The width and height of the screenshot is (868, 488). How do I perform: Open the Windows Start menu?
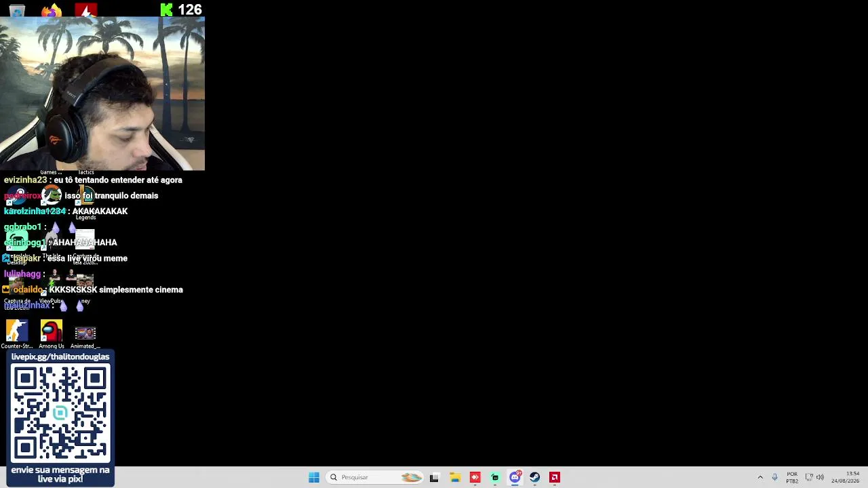(x=314, y=477)
